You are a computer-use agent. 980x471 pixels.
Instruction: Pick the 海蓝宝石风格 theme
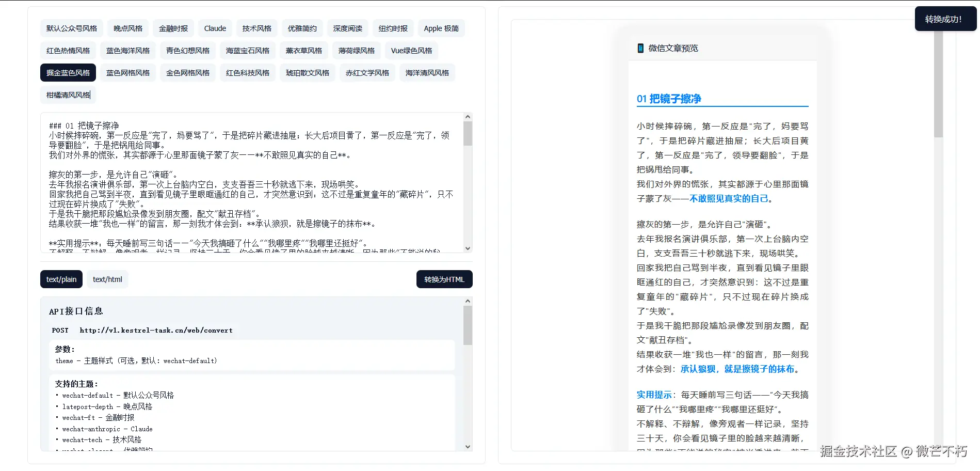248,51
